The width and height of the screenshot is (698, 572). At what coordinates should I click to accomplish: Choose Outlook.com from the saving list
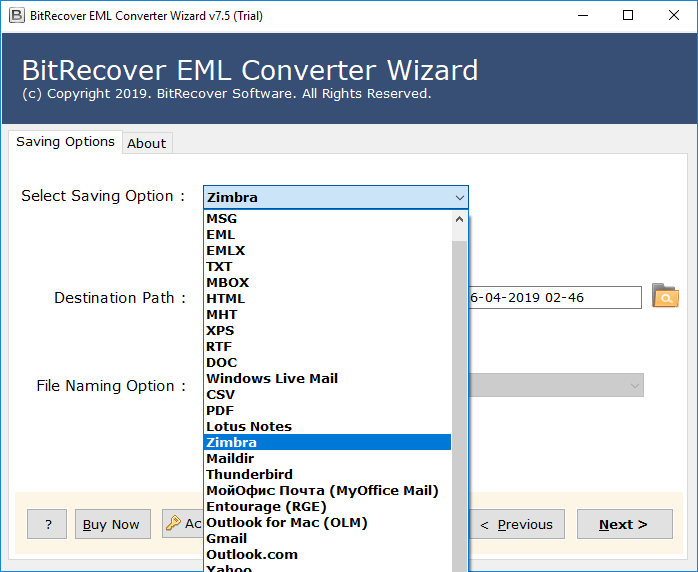tap(328, 555)
